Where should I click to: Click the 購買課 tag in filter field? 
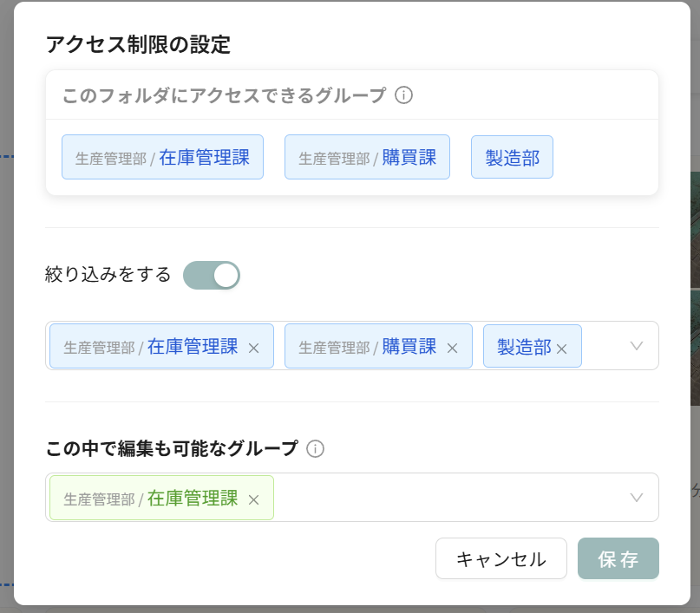click(x=367, y=346)
